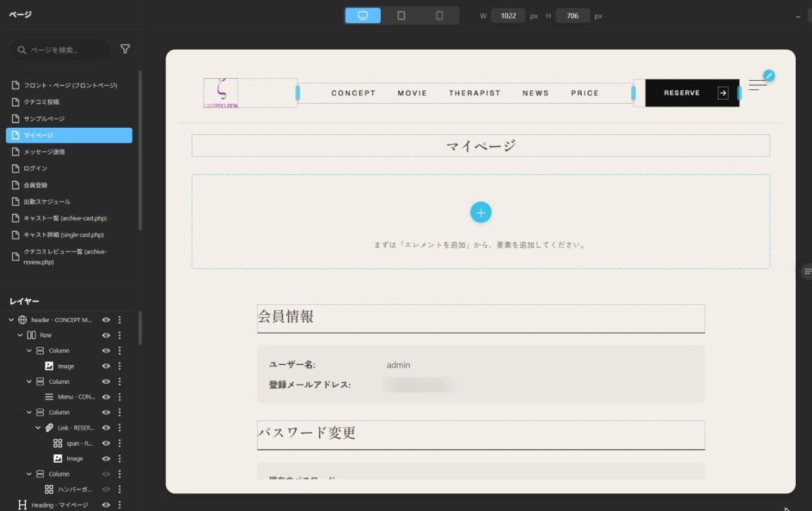Viewport: 812px width, 511px height.
Task: Open three-dot options for Menu layer
Action: tap(119, 397)
